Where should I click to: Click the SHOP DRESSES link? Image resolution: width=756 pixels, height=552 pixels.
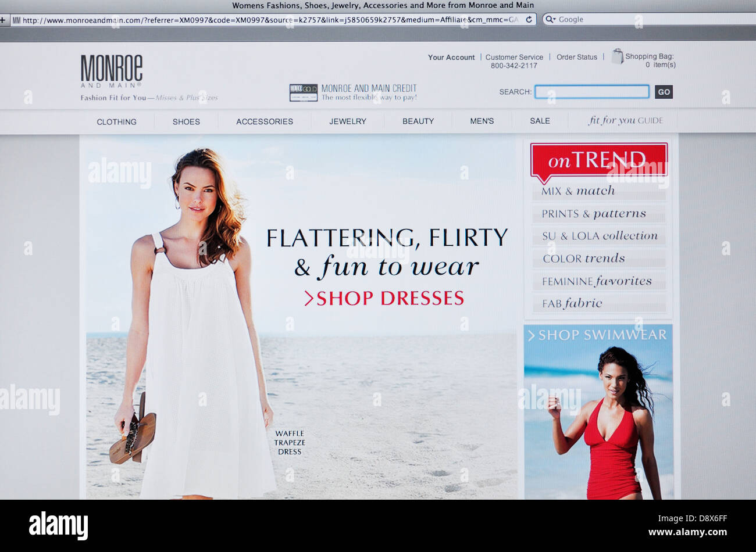pos(384,298)
